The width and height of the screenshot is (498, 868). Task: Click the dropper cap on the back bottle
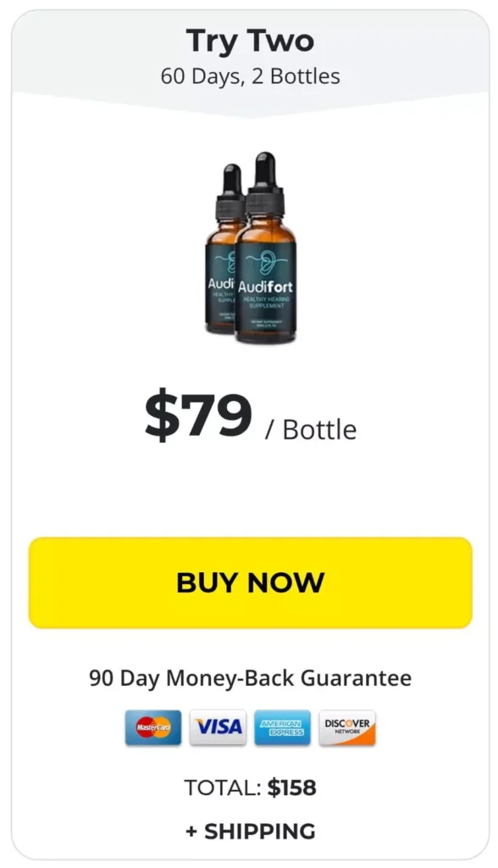(230, 186)
